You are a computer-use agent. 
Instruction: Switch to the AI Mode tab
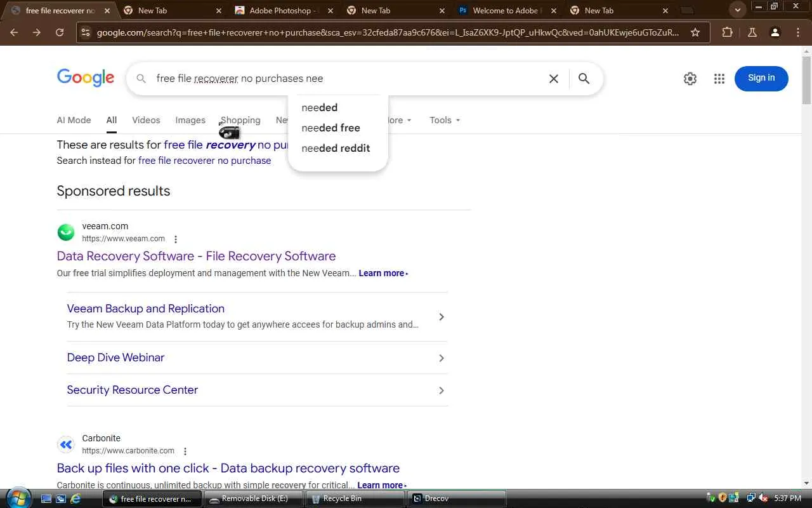coord(74,120)
